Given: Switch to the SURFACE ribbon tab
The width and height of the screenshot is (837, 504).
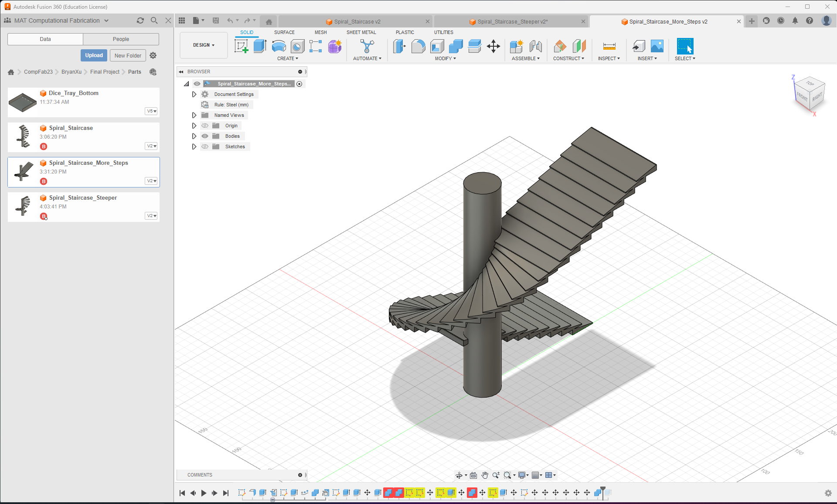Looking at the screenshot, I should pyautogui.click(x=284, y=32).
